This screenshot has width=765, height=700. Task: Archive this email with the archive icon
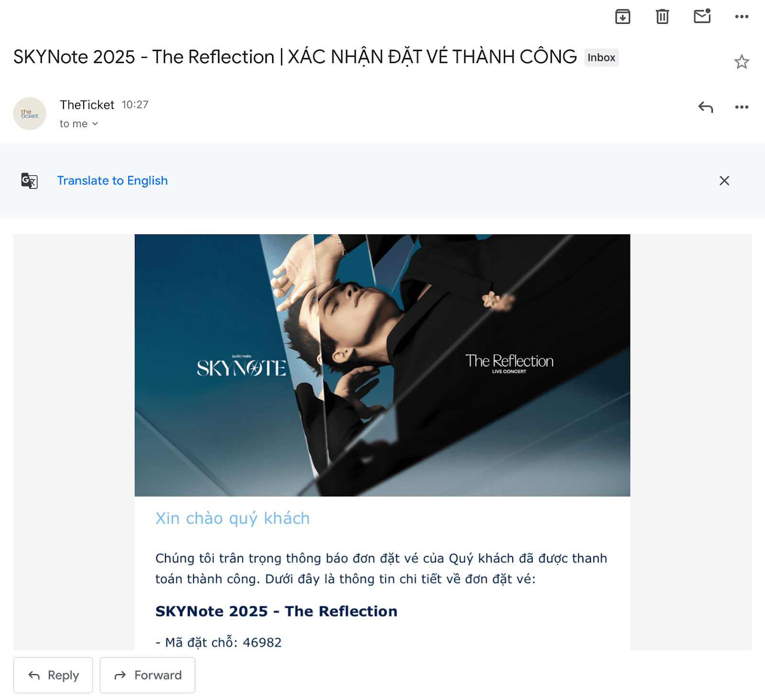pyautogui.click(x=623, y=17)
